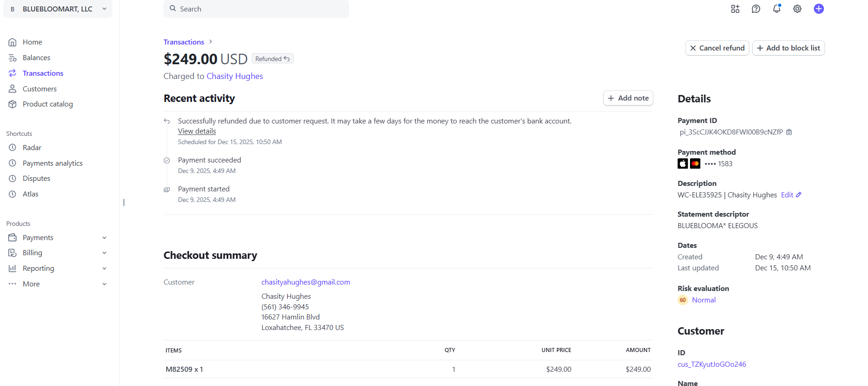Image resolution: width=868 pixels, height=386 pixels.
Task: Click the Billing icon under Products
Action: tap(12, 253)
